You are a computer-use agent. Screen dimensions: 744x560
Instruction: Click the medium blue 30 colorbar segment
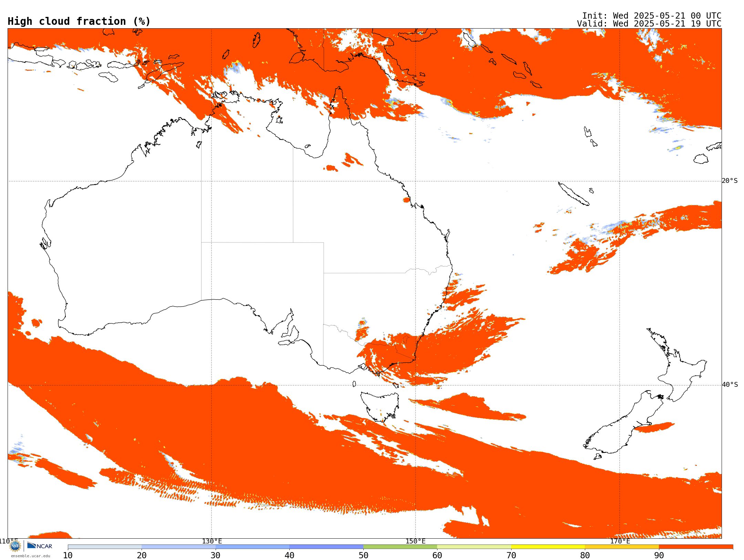pyautogui.click(x=252, y=547)
